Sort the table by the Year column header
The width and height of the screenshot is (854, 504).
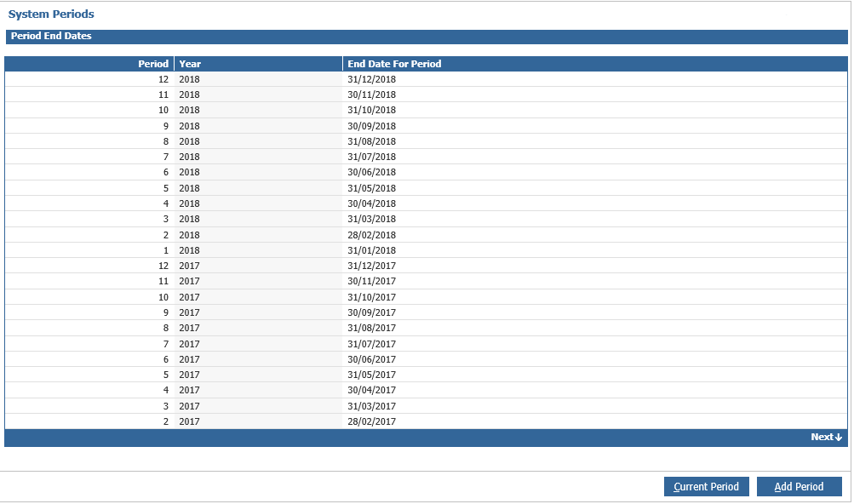pyautogui.click(x=188, y=63)
